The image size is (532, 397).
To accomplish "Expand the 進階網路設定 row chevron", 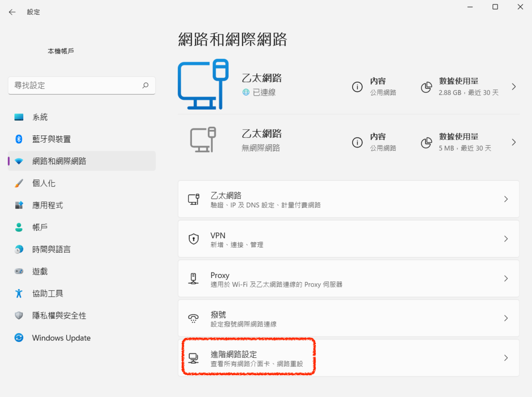I will [x=506, y=358].
